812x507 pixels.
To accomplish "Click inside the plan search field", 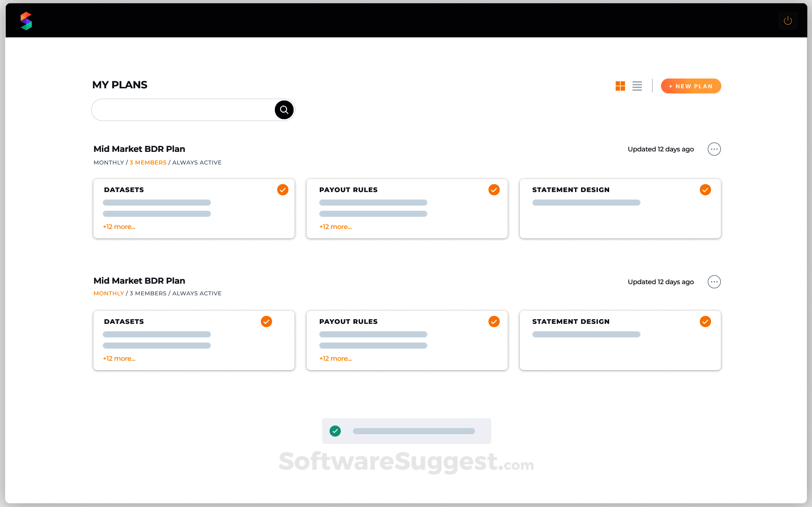I will [182, 109].
